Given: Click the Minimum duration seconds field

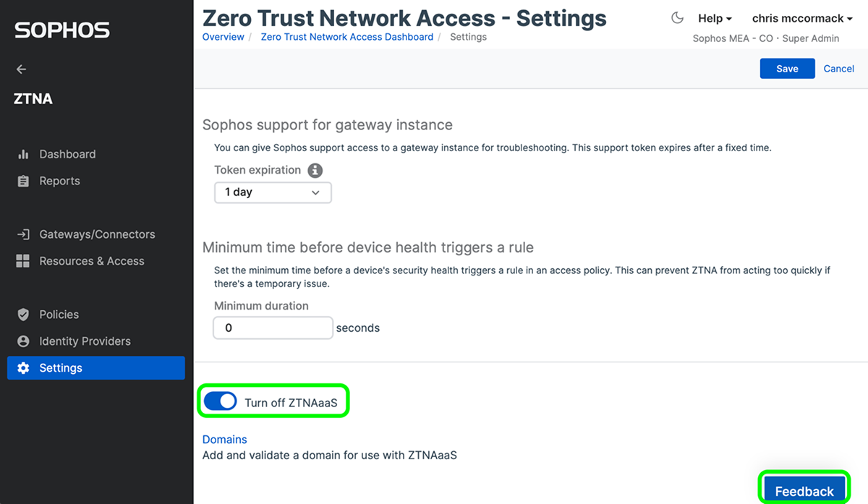Looking at the screenshot, I should 273,328.
